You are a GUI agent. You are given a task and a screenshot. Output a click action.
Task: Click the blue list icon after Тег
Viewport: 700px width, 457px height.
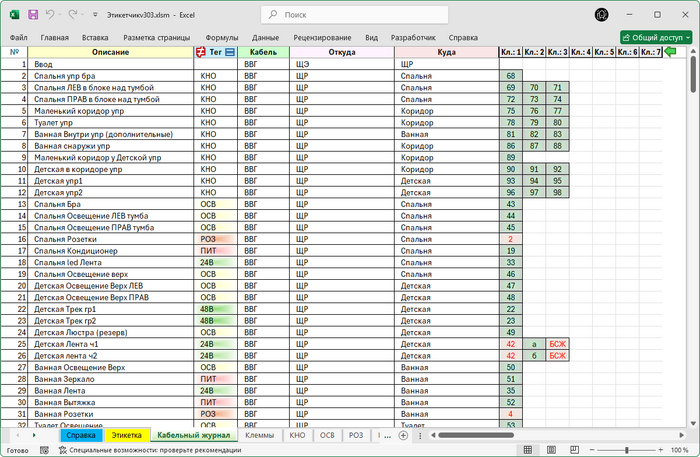click(230, 51)
